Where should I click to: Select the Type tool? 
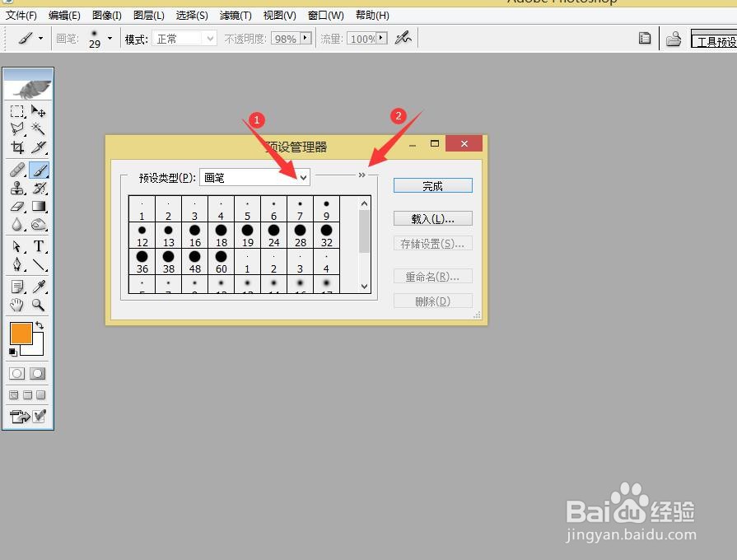click(x=38, y=246)
